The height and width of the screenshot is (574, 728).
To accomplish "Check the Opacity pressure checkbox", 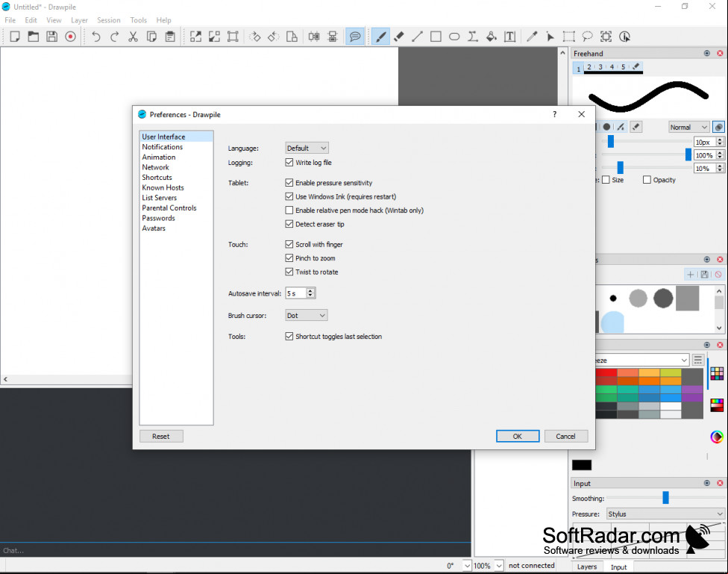I will (647, 180).
